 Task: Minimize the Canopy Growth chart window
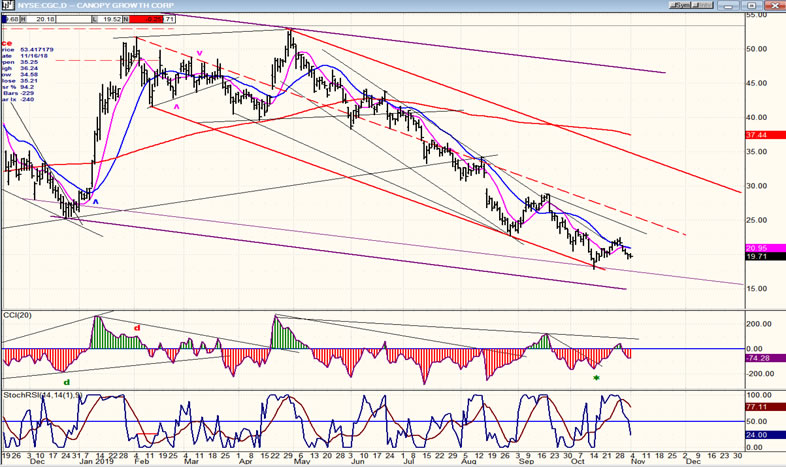729,6
